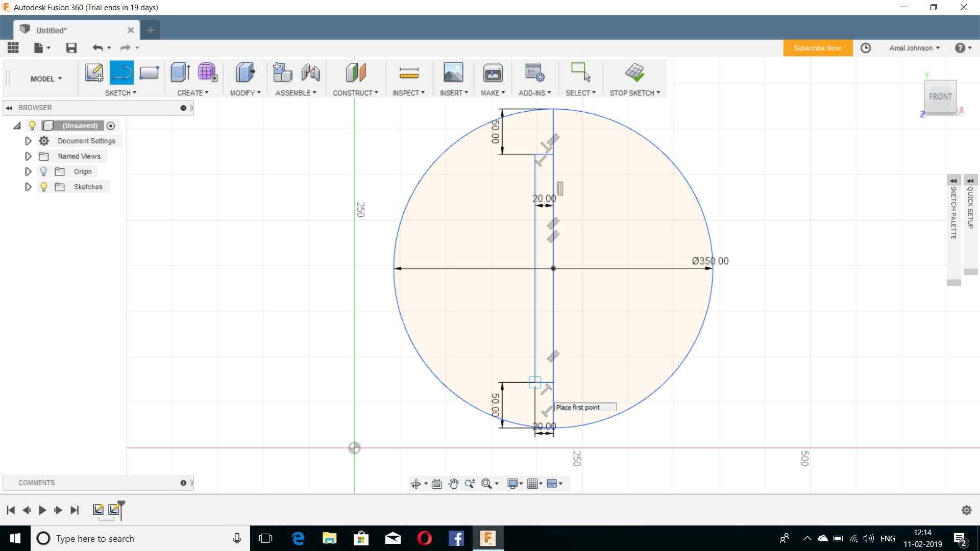Select the Line sketch tool
The image size is (980, 551).
pyautogui.click(x=121, y=72)
